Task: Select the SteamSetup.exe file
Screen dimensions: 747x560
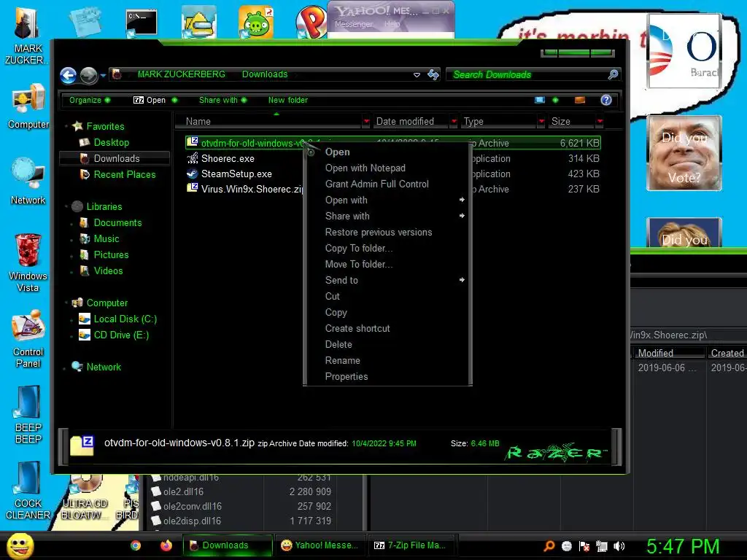Action: coord(236,174)
